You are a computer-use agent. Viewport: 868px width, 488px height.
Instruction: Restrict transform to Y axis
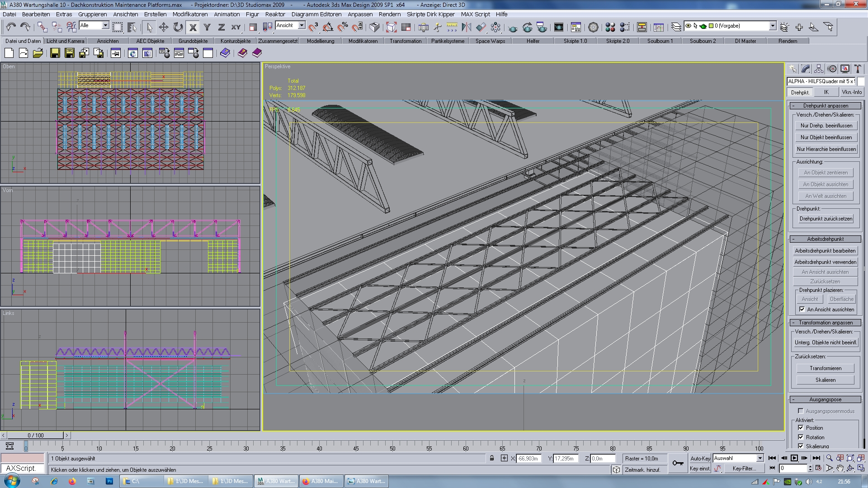(x=207, y=27)
